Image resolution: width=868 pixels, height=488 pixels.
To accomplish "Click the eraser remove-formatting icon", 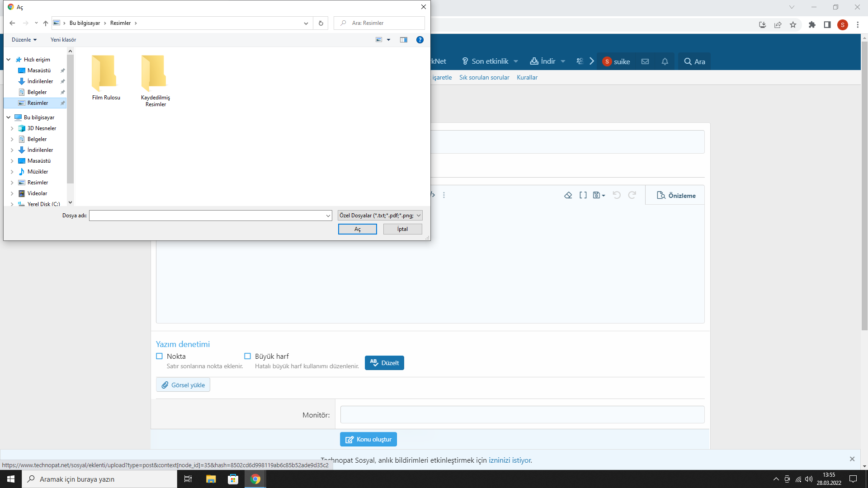I will (568, 195).
